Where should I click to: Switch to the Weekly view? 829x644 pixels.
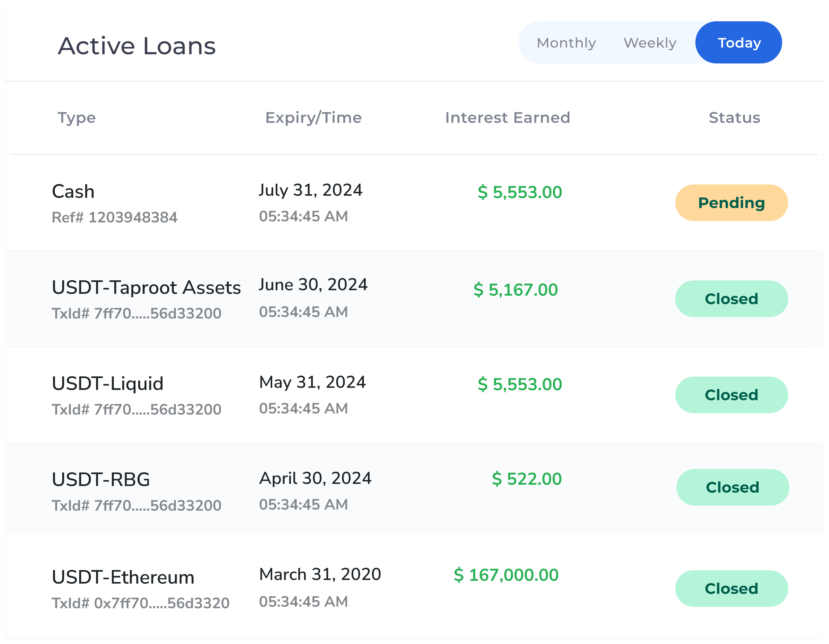click(650, 43)
